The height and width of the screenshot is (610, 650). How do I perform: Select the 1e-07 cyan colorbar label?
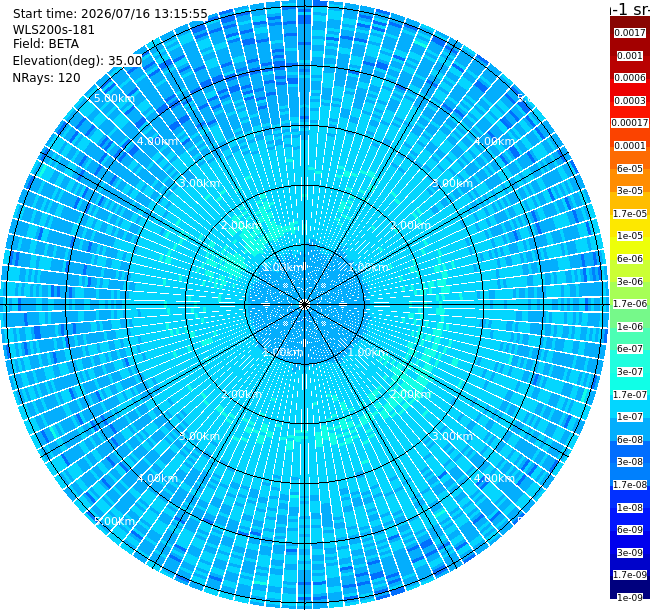coord(630,417)
